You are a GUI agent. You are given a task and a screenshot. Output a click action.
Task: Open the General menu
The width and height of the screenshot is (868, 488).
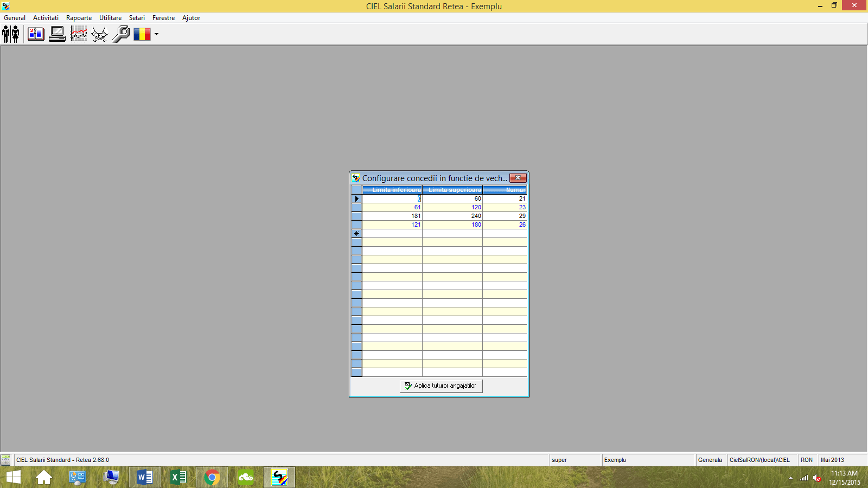[x=15, y=18]
